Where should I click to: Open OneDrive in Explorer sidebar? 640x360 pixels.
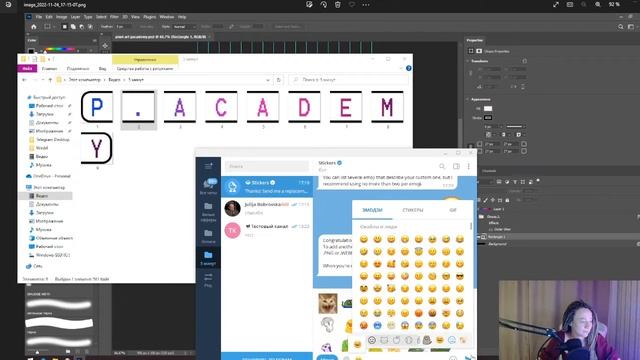click(48, 176)
